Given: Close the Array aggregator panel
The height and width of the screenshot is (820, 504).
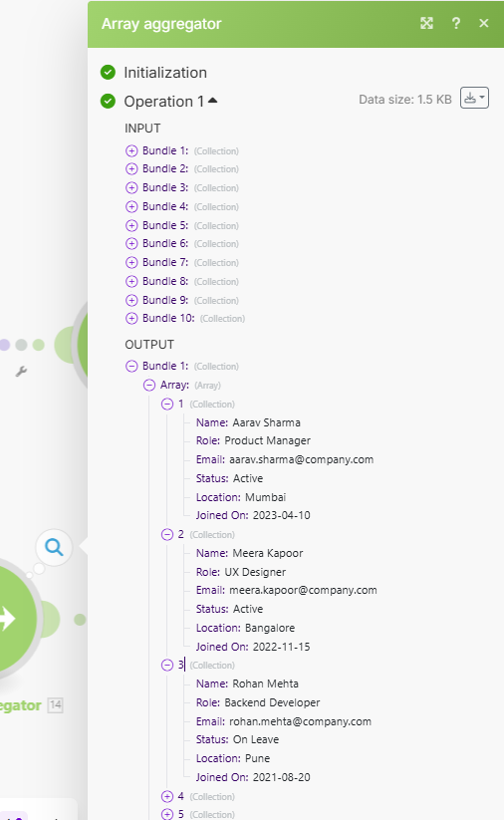Looking at the screenshot, I should pyautogui.click(x=484, y=23).
